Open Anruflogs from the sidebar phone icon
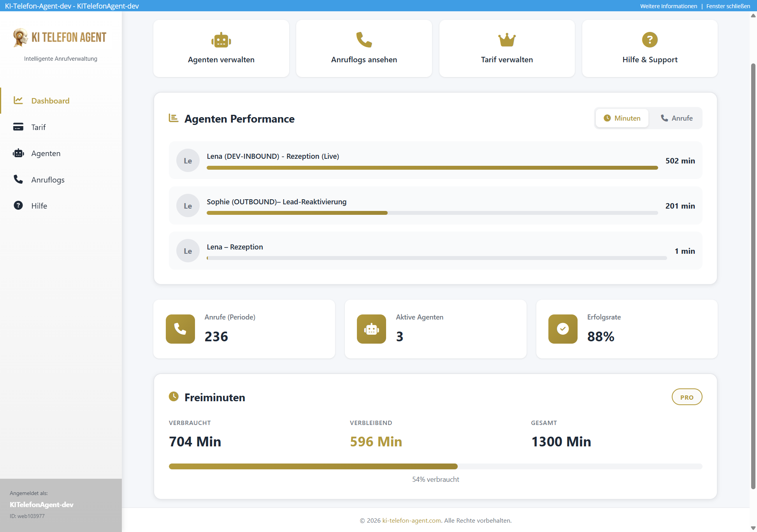This screenshot has width=757, height=532. click(18, 179)
